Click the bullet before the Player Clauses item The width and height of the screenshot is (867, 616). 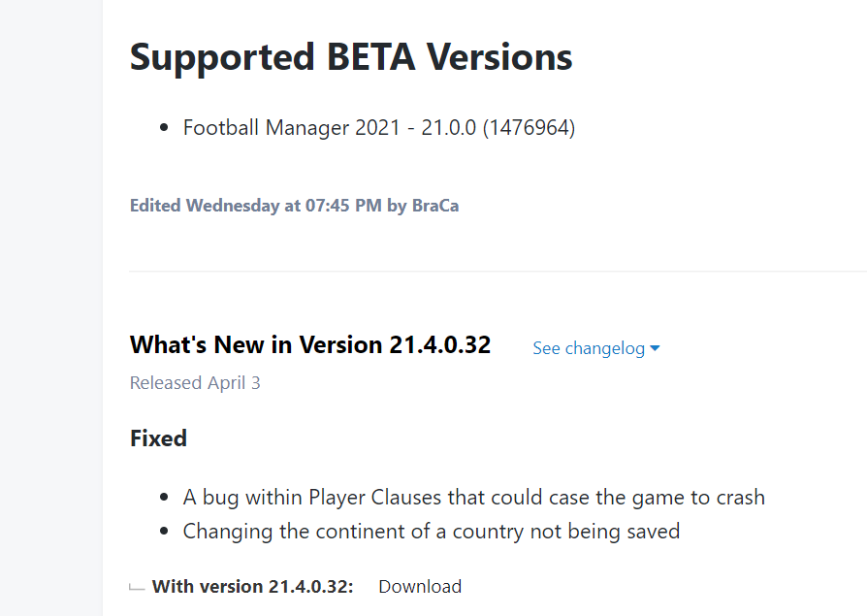pos(164,497)
